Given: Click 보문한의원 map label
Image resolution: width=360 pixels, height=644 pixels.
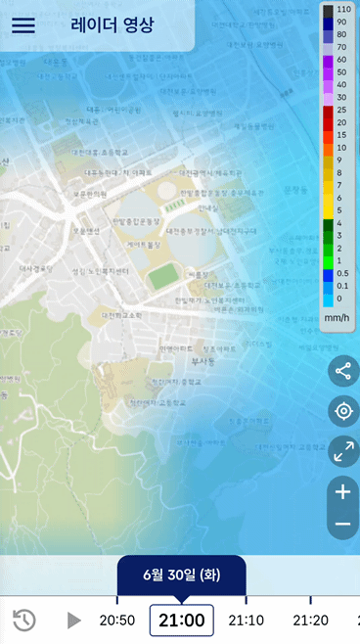Looking at the screenshot, I should pos(90,194).
